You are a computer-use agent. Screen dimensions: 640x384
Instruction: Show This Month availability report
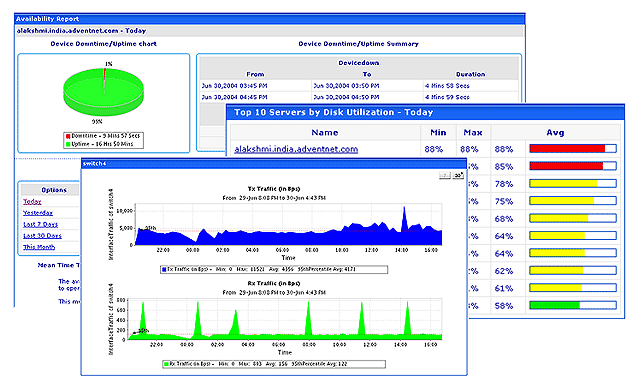tap(39, 247)
